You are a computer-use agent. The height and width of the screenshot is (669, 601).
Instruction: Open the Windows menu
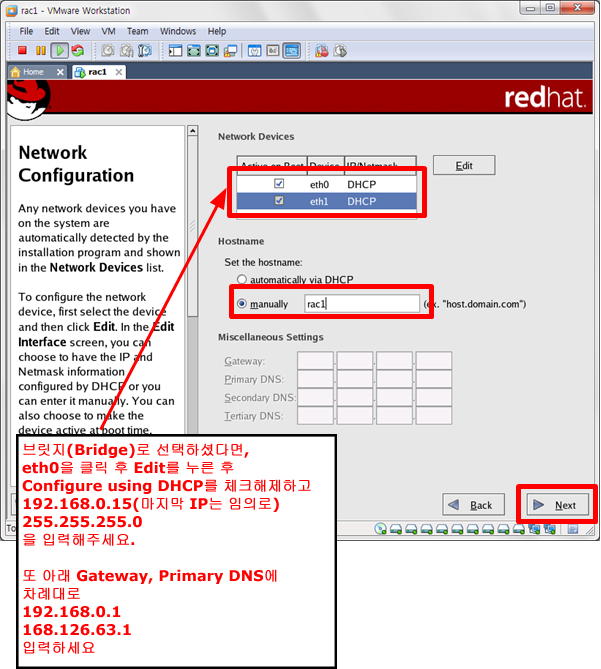coord(178,31)
